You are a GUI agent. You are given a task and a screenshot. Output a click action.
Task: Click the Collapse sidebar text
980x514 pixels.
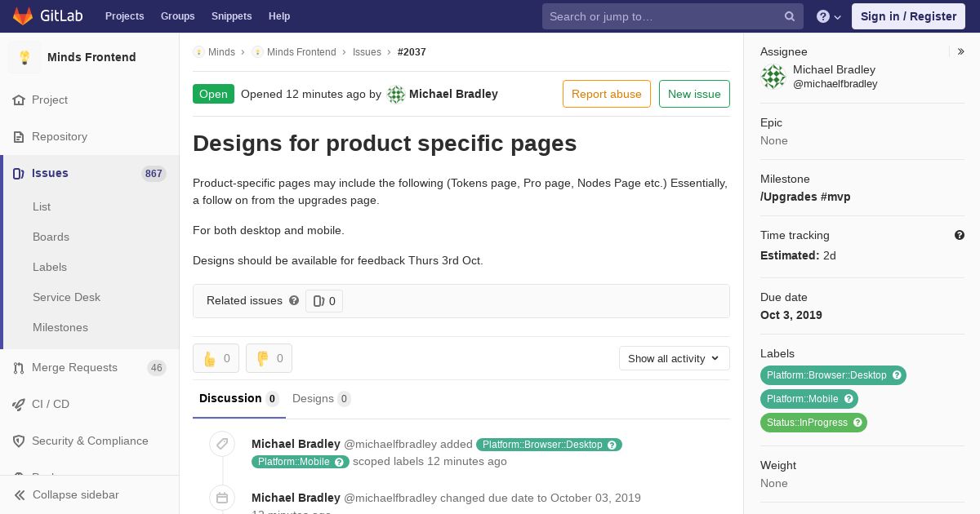(76, 494)
